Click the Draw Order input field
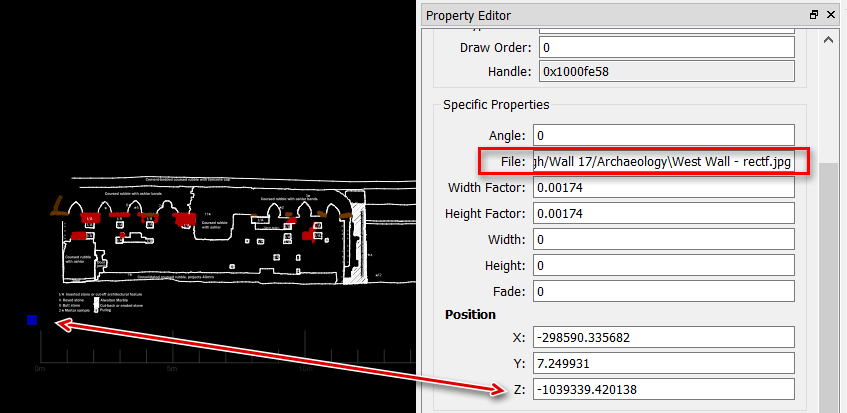Viewport: 847px width, 413px height. (x=667, y=48)
